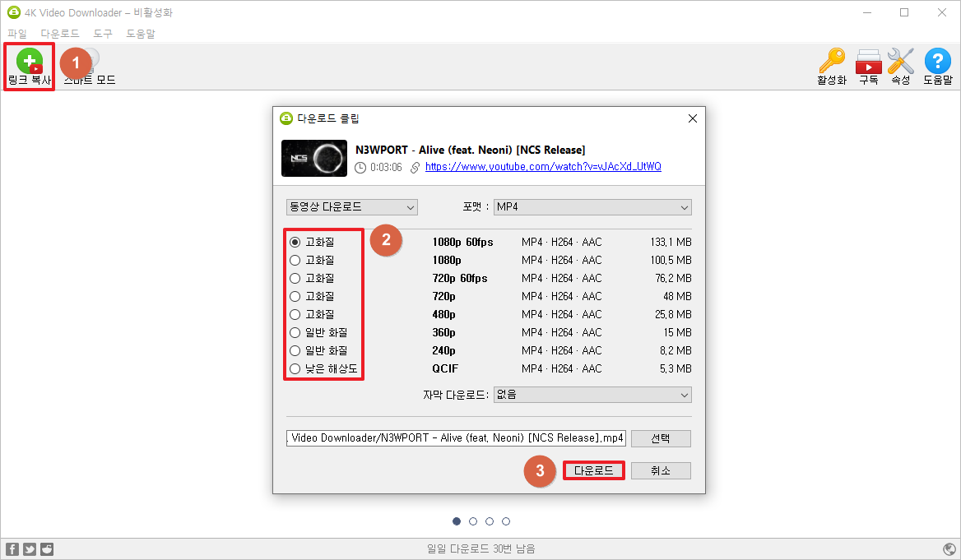Click the 0:03:06 duration text
This screenshot has height=560, width=961.
[x=386, y=167]
